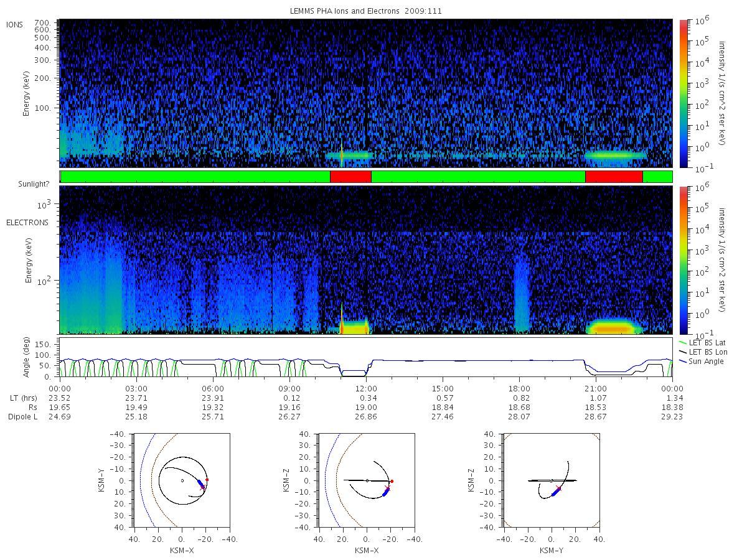Select the Rs value 19.00

(366, 408)
